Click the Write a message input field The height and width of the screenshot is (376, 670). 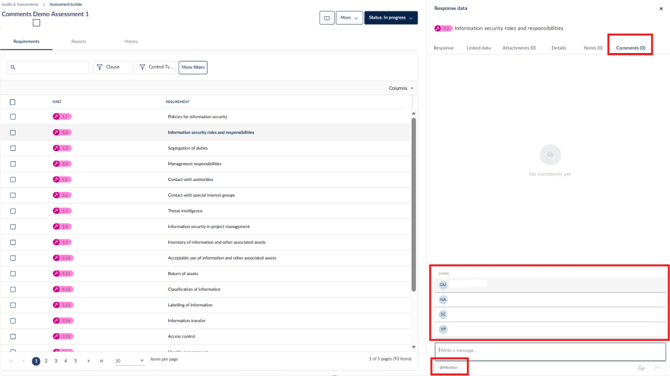point(550,351)
